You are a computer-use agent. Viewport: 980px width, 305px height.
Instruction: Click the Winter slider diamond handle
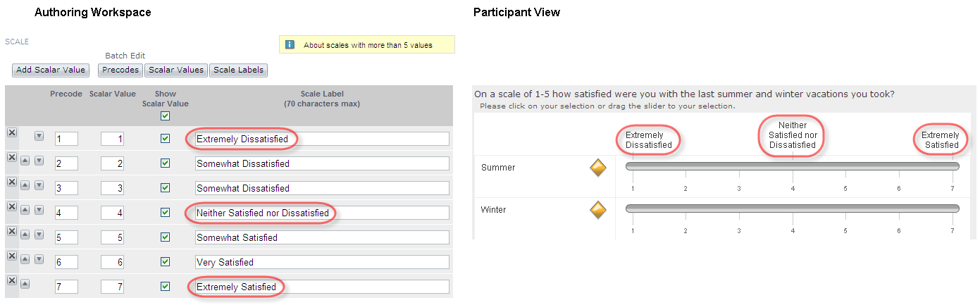598,210
